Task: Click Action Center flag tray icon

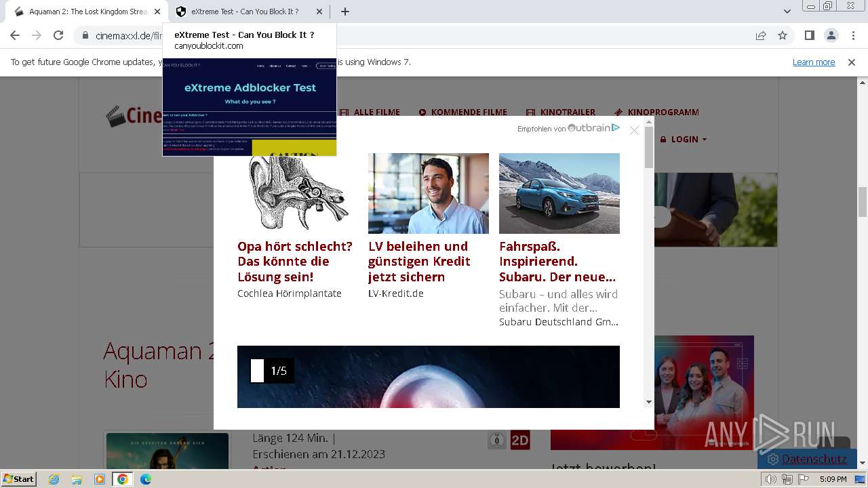Action: (x=802, y=479)
